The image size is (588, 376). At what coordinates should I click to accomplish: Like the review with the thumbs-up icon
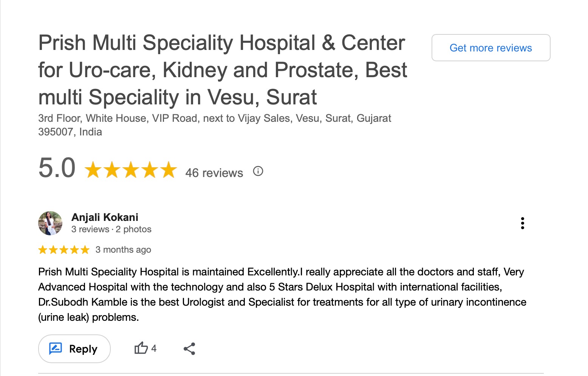[x=141, y=348]
